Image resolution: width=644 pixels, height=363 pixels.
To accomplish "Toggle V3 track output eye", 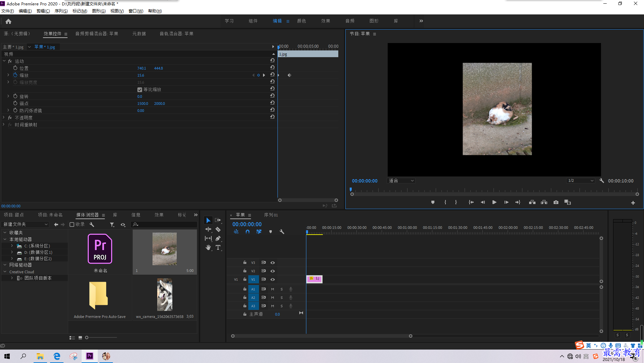I will [x=272, y=263].
